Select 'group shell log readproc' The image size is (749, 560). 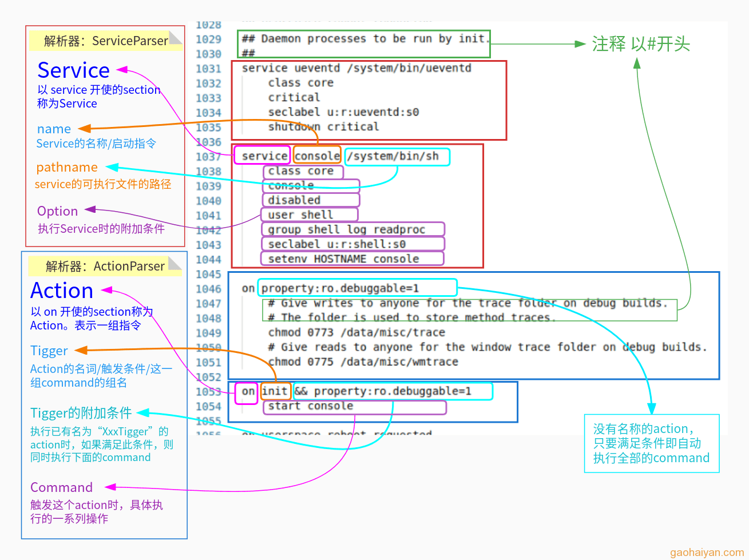(x=347, y=230)
